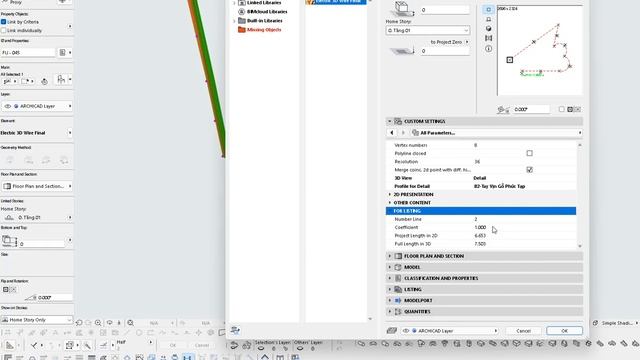Image resolution: width=640 pixels, height=360 pixels.
Task: Toggle Merge coinc. 2d point checkbox
Action: (529, 169)
